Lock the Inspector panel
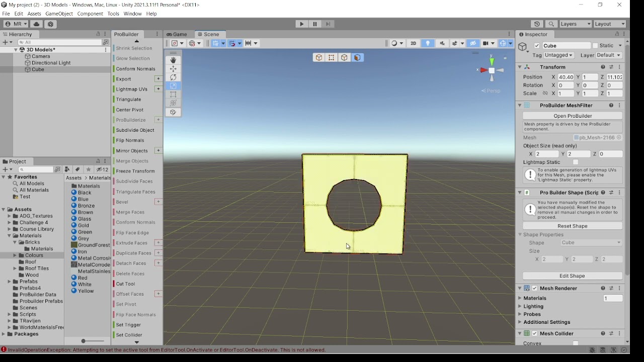 click(616, 34)
